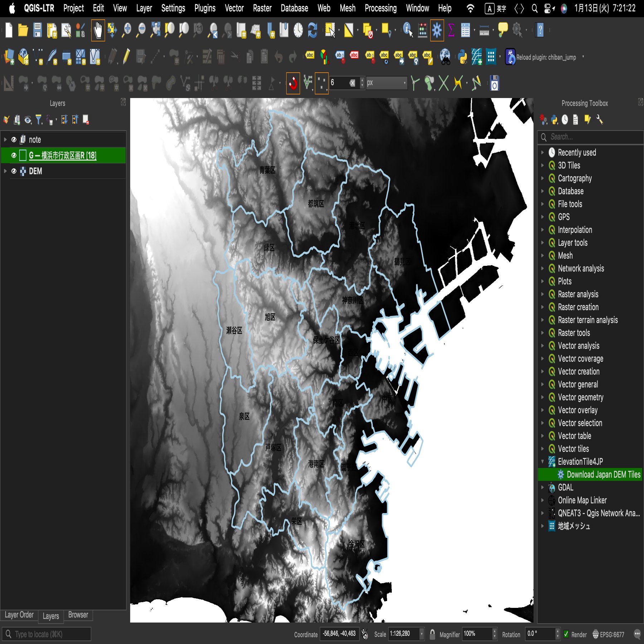Click the Open Project folder icon
This screenshot has height=644, width=644.
[23, 30]
